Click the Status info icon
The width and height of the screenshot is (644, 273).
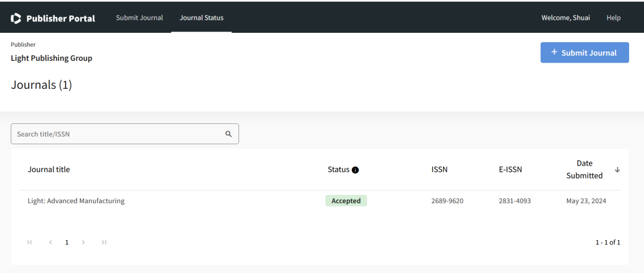[x=355, y=170]
